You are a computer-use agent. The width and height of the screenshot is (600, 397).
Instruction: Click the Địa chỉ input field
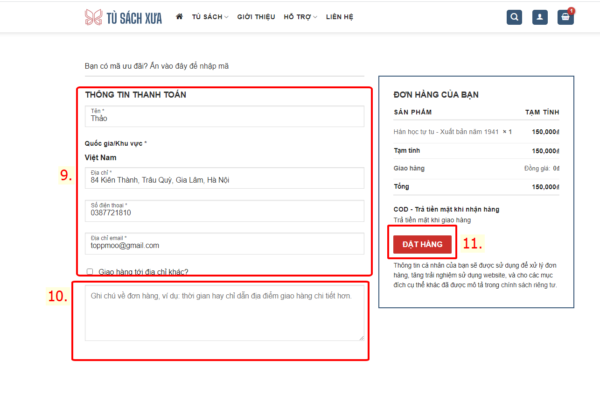[x=225, y=178]
